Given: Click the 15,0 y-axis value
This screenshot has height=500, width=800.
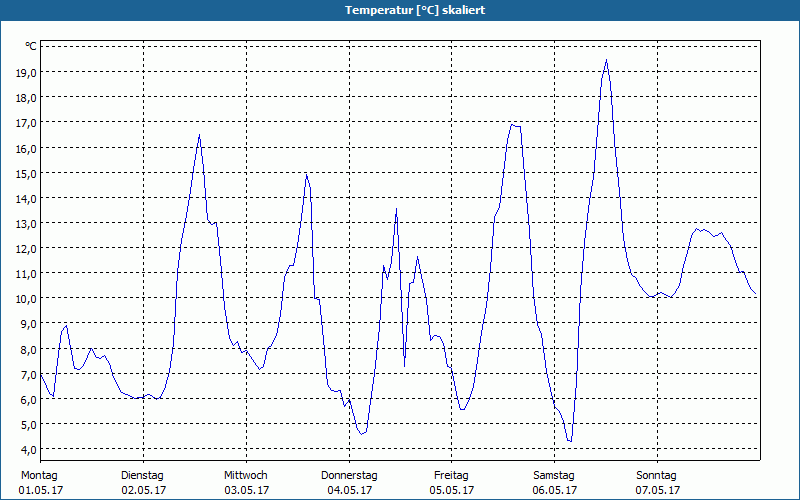Looking at the screenshot, I should (x=26, y=173).
